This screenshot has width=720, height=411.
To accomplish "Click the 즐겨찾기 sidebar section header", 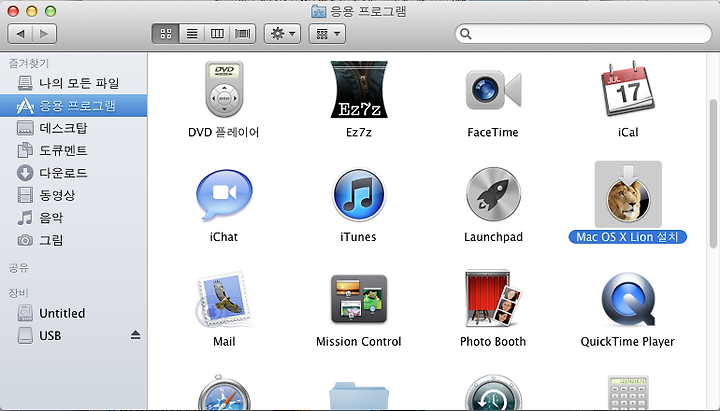I will (x=28, y=63).
